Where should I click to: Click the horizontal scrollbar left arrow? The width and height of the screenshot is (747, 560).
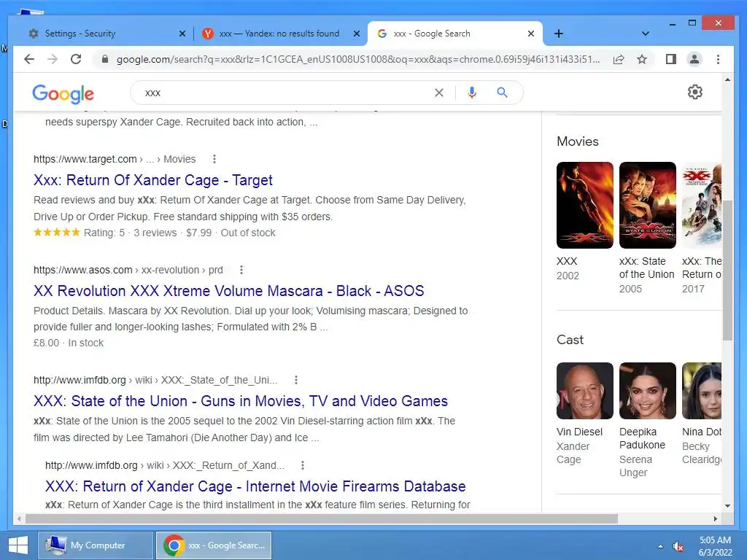[19, 518]
